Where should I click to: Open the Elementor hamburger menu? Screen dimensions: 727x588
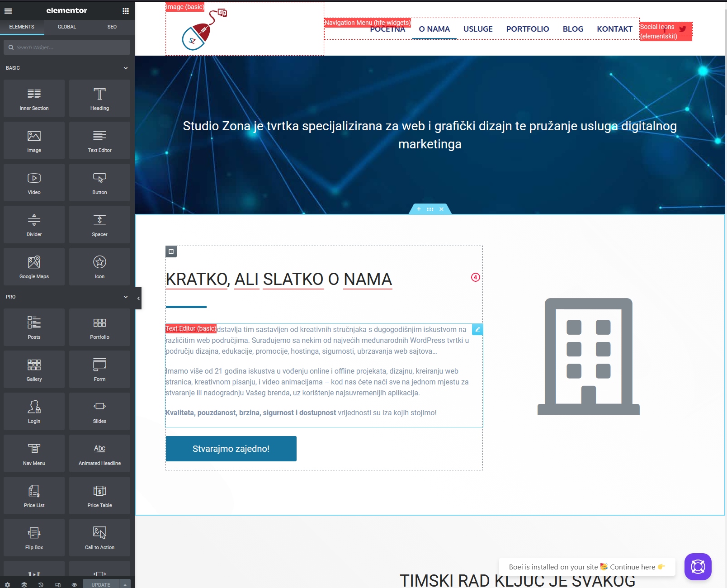[x=8, y=10]
